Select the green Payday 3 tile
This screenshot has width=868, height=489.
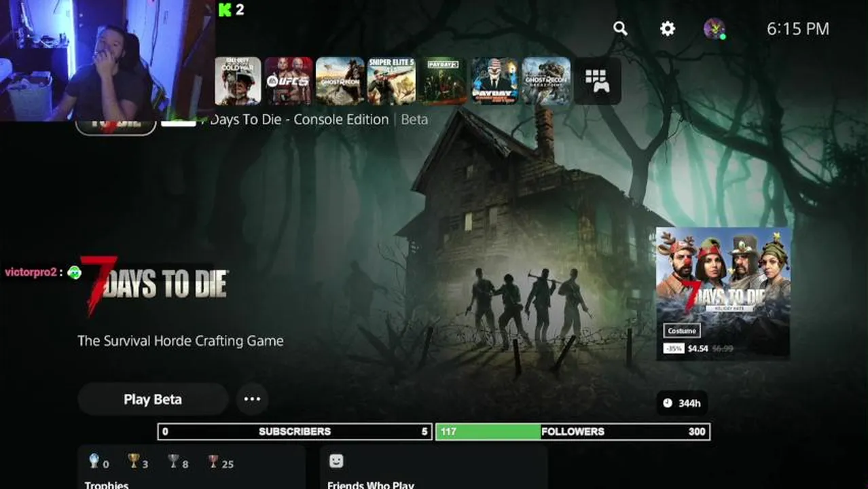(x=443, y=81)
